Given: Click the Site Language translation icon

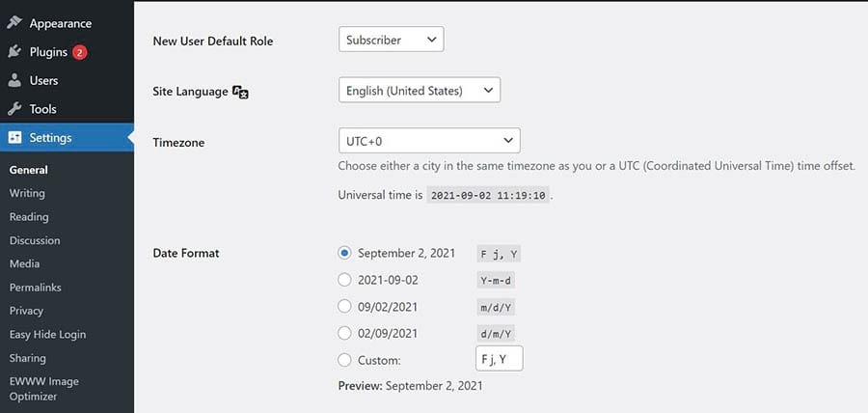Looking at the screenshot, I should tap(241, 92).
